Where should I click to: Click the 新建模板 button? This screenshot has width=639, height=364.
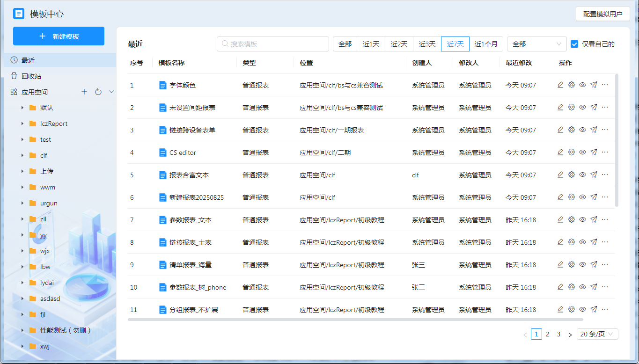[59, 36]
